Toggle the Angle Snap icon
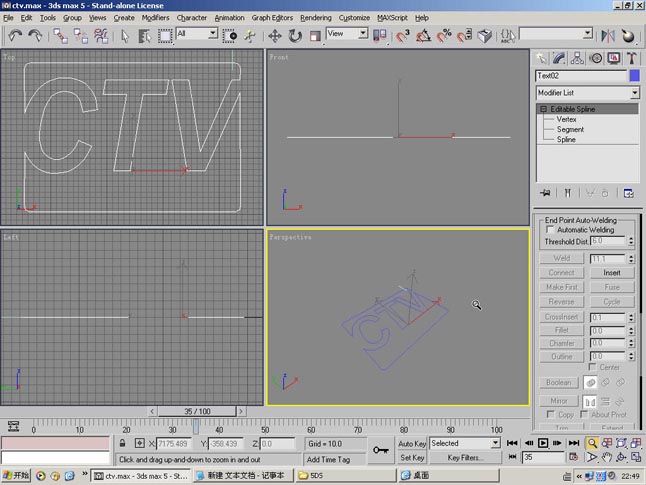646x485 pixels. click(x=423, y=36)
